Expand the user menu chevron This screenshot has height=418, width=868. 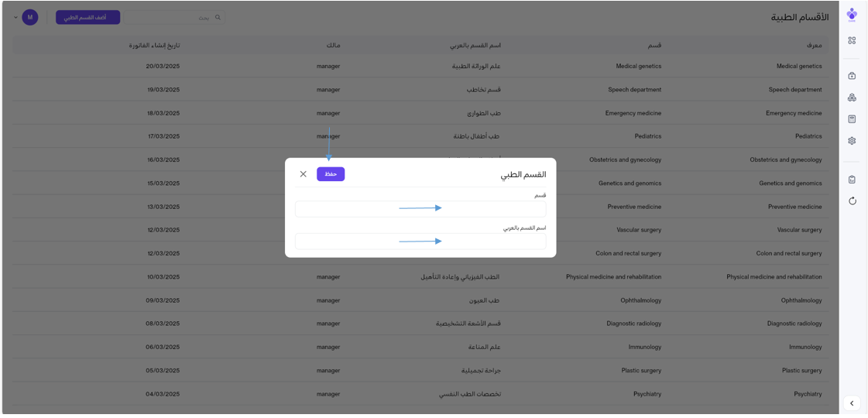15,17
